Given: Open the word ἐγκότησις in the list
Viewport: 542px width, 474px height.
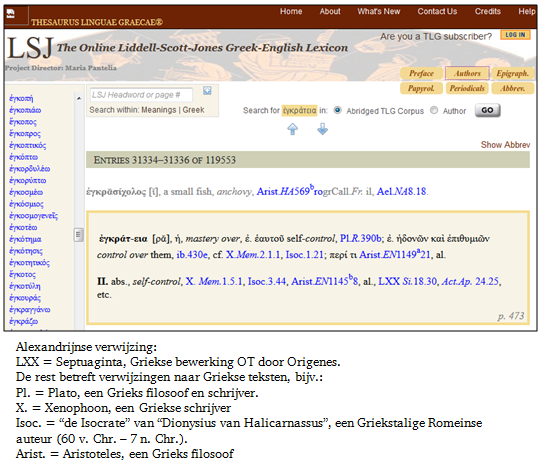Looking at the screenshot, I should 26,251.
